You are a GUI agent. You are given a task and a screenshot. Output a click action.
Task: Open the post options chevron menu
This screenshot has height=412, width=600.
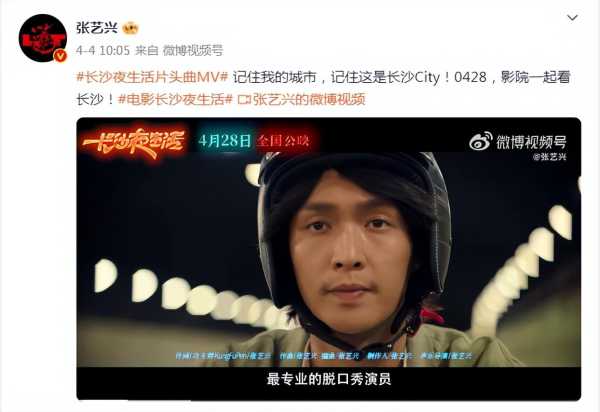tap(572, 18)
